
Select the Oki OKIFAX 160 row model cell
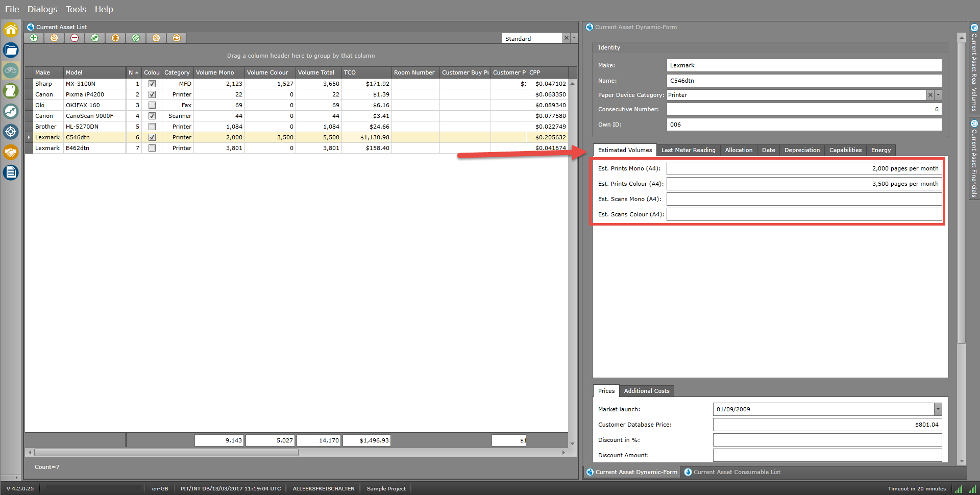coord(94,105)
